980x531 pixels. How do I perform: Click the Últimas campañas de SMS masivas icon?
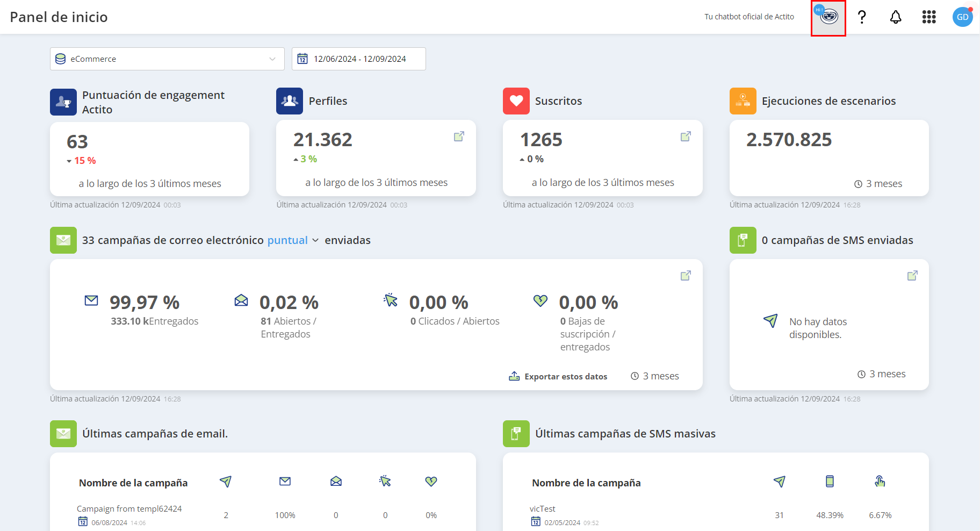516,434
